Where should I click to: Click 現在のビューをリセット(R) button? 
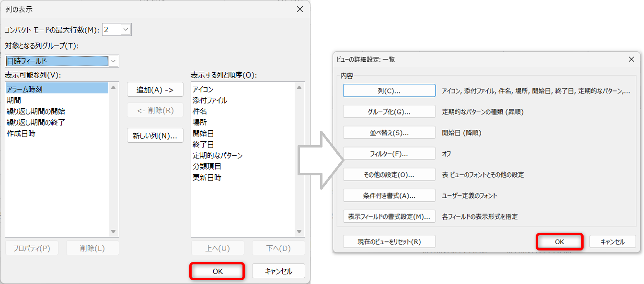[389, 241]
